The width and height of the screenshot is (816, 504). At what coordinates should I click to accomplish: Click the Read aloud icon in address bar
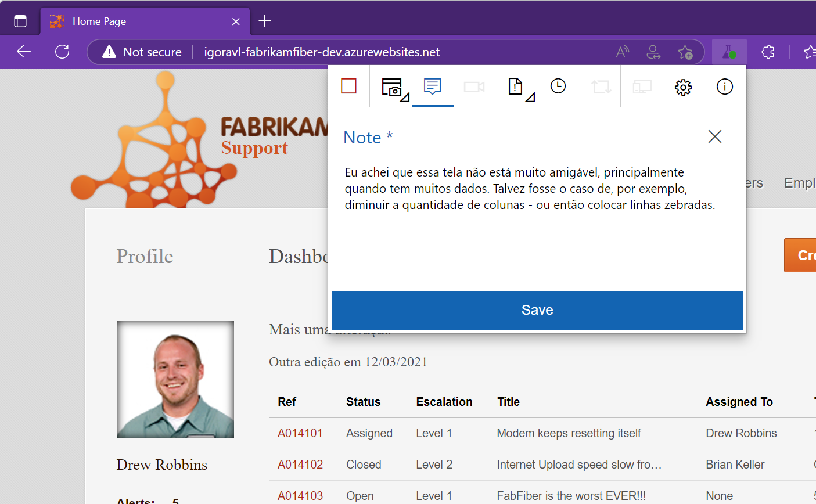(623, 52)
